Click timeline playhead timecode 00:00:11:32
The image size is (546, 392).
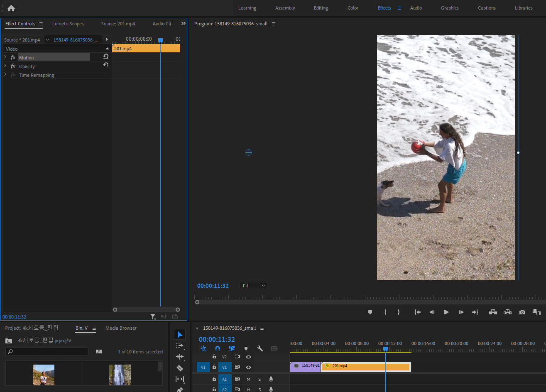click(x=217, y=339)
